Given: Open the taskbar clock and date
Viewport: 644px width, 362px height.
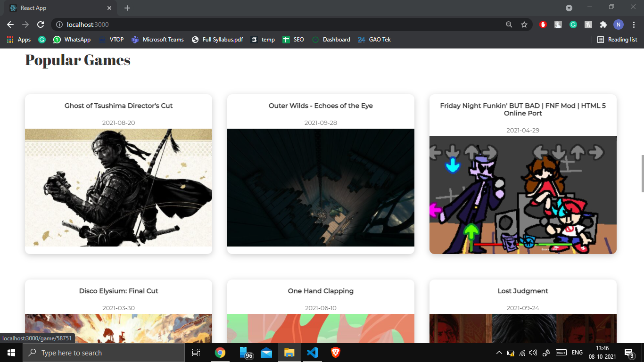Looking at the screenshot, I should pyautogui.click(x=602, y=353).
